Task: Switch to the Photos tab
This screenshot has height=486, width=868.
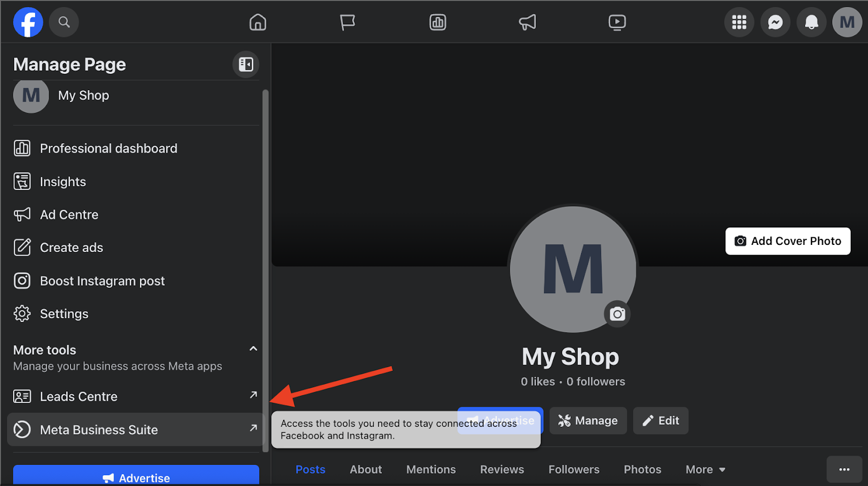Action: 642,470
